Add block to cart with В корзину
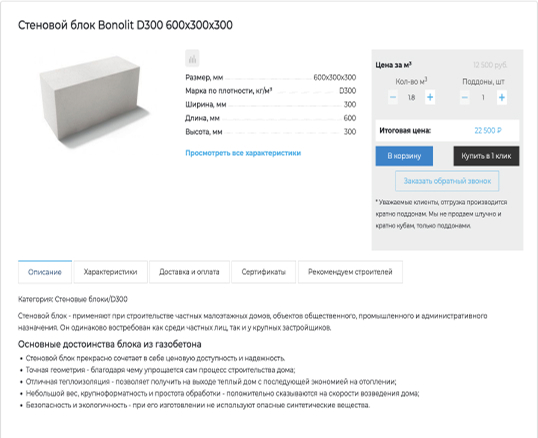This screenshot has height=438, width=538. (404, 156)
